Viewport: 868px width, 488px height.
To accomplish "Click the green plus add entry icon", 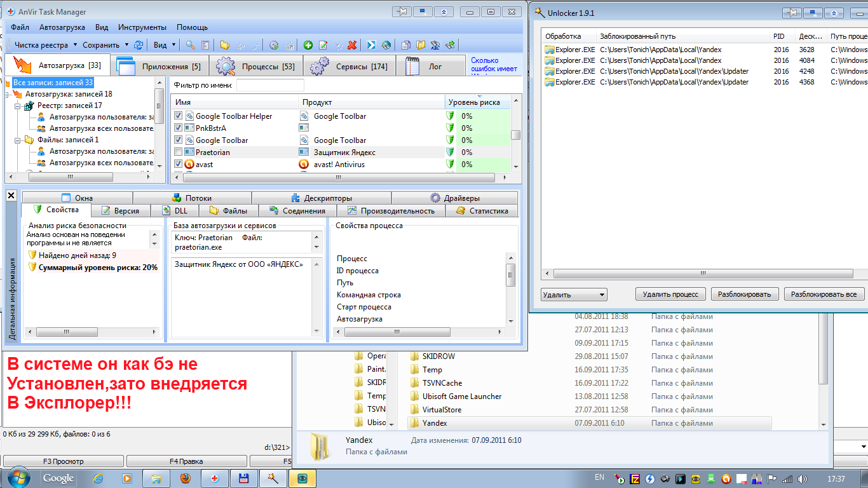I will 308,45.
